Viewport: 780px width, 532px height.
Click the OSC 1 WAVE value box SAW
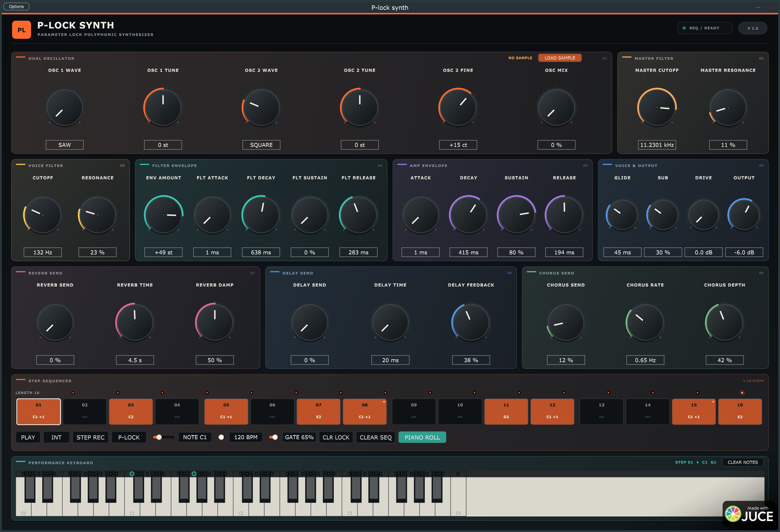coord(64,145)
